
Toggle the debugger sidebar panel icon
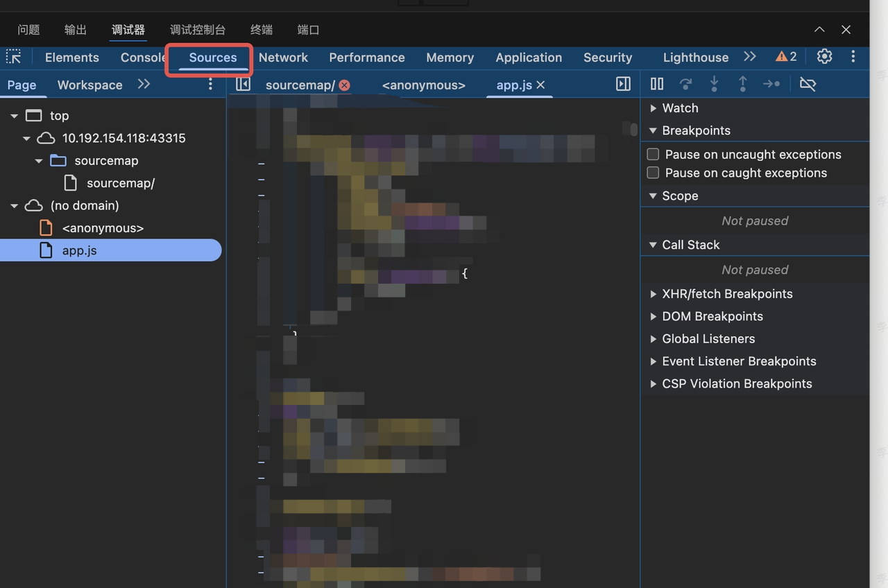tap(623, 85)
